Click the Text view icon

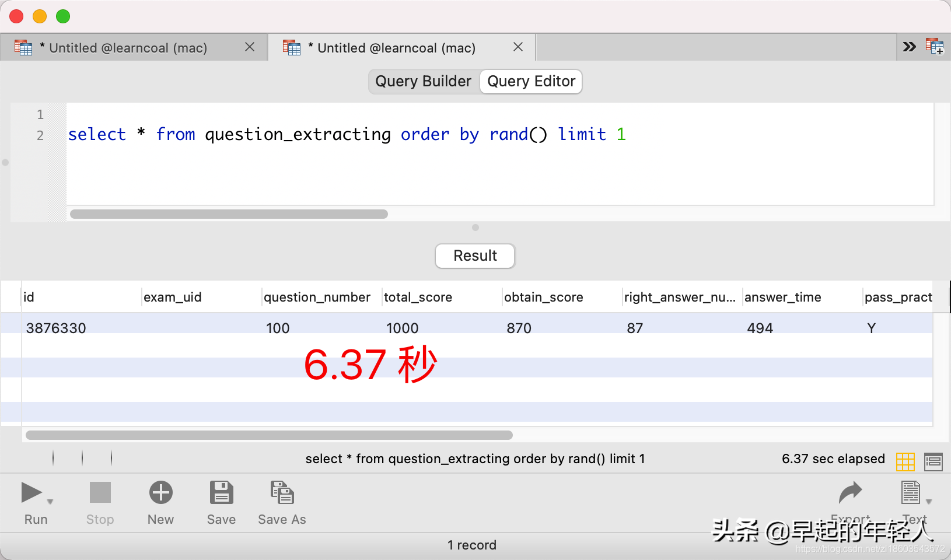point(911,492)
